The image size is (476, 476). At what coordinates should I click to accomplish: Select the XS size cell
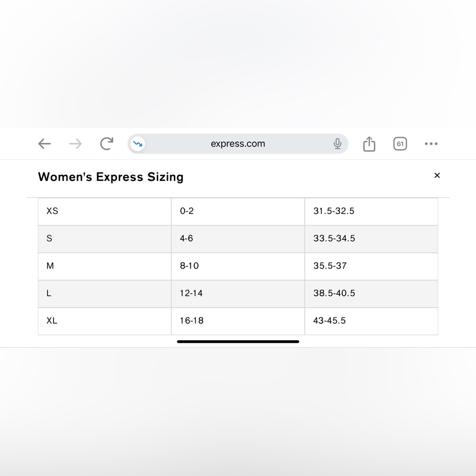(105, 212)
